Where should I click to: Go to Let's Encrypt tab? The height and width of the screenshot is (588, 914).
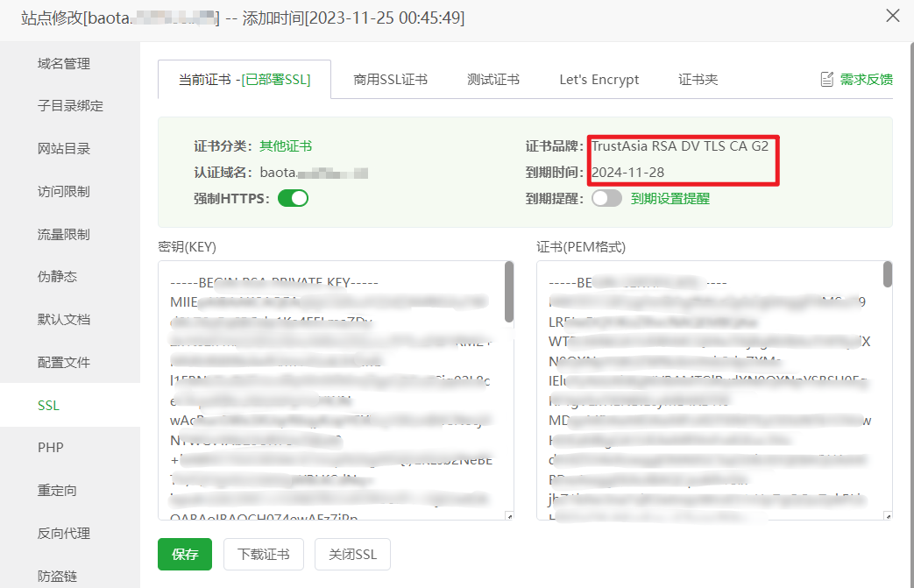pyautogui.click(x=599, y=79)
